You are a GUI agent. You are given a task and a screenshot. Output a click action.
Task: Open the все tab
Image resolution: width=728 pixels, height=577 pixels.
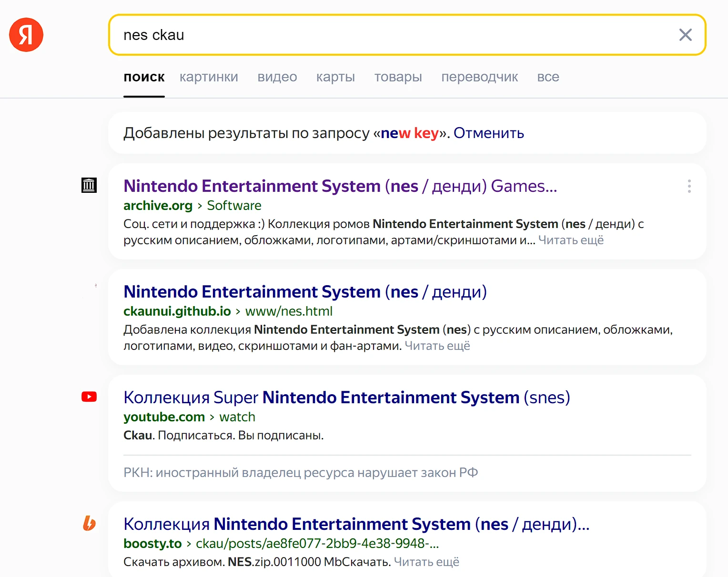pos(548,77)
